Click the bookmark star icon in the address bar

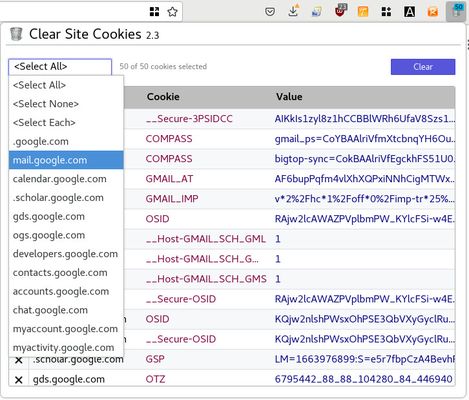pos(172,12)
